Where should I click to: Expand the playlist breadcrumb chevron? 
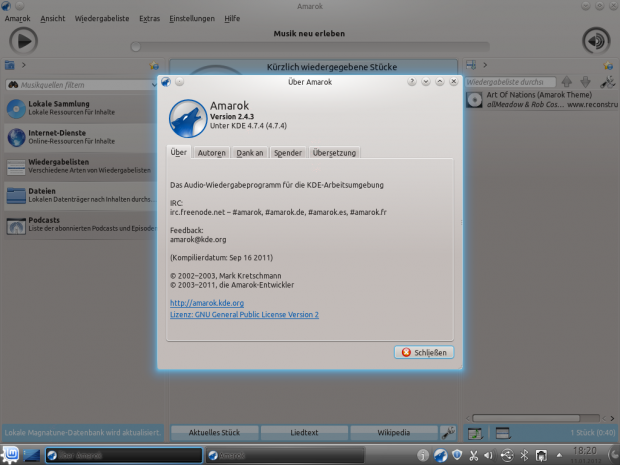[485, 65]
